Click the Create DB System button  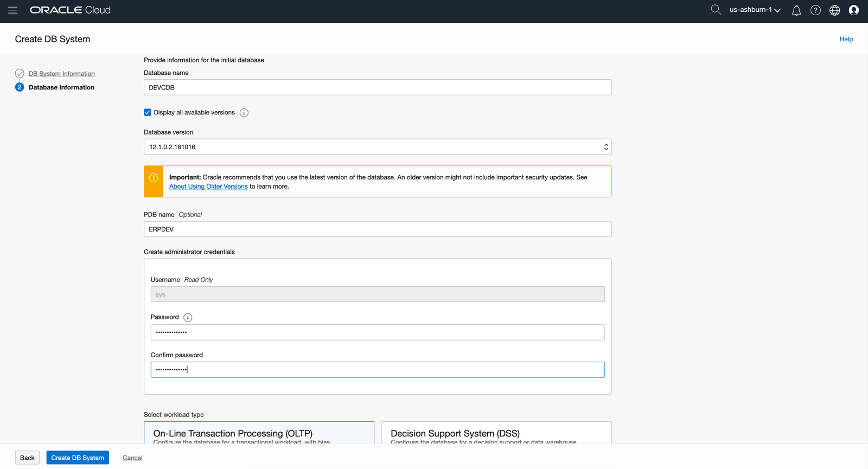(x=78, y=458)
